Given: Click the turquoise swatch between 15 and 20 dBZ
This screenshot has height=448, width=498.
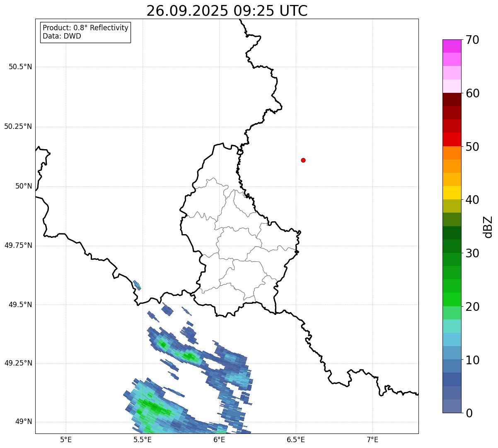Looking at the screenshot, I should [452, 326].
